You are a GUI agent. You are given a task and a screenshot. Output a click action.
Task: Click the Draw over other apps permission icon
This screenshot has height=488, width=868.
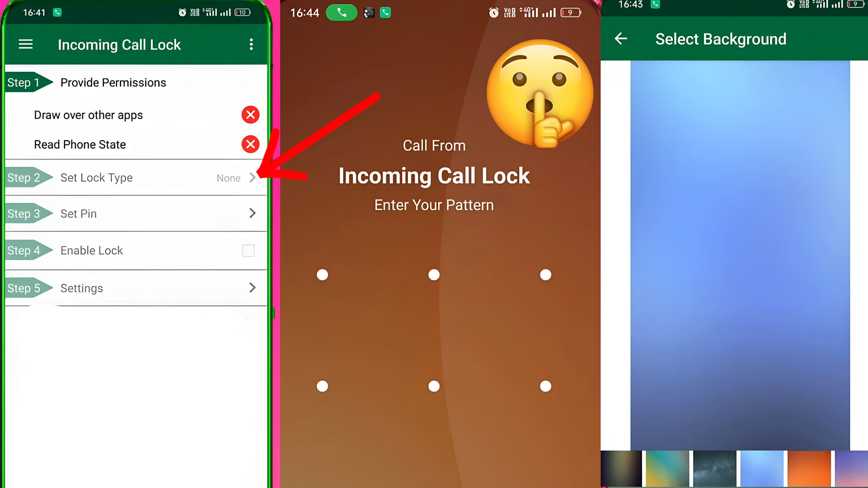tap(250, 115)
